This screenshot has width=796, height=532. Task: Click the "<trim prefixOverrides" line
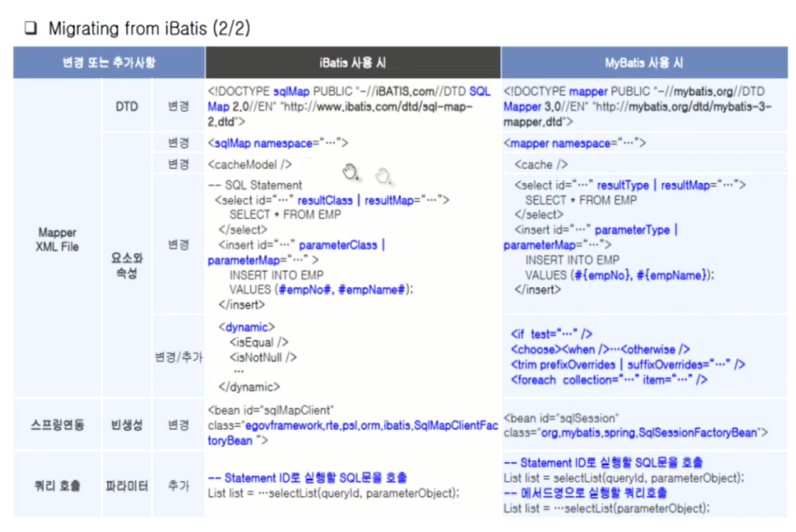point(628,364)
